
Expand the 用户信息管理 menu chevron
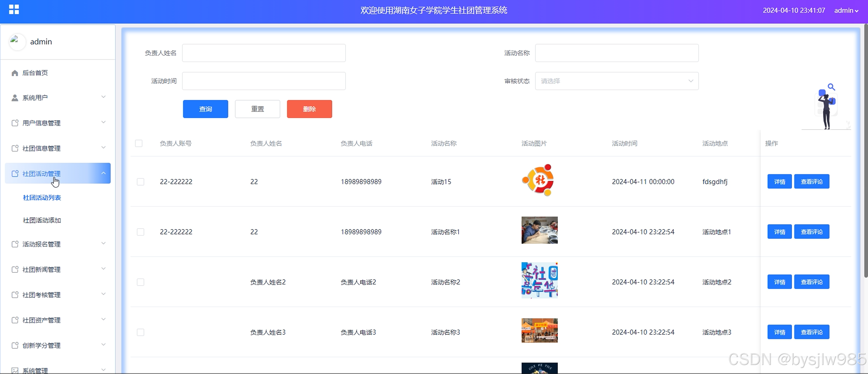point(103,122)
